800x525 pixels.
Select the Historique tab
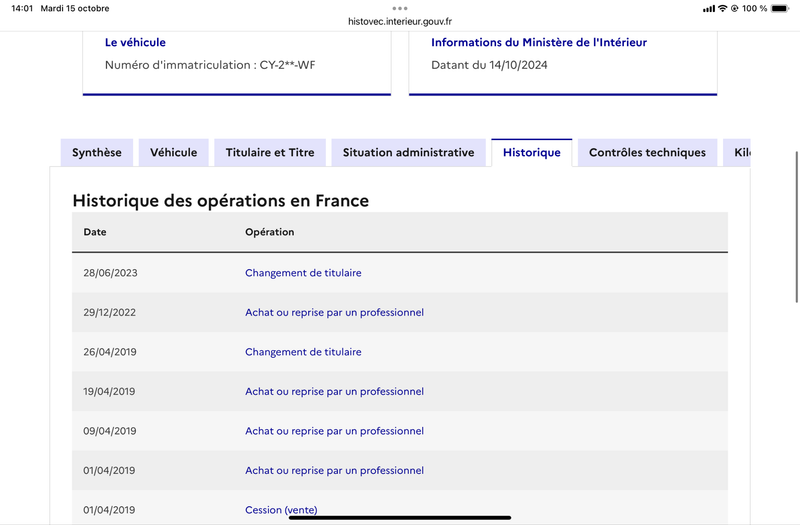[532, 153]
